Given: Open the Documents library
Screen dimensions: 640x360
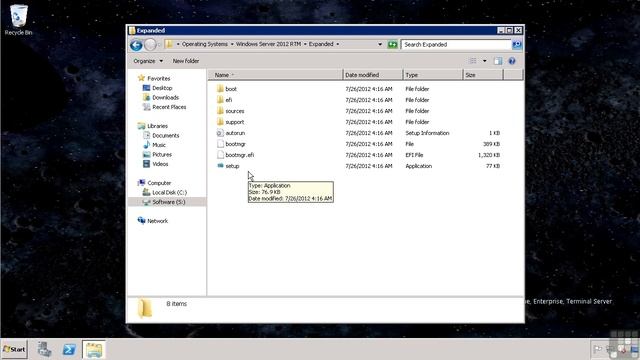Looking at the screenshot, I should tap(165, 136).
